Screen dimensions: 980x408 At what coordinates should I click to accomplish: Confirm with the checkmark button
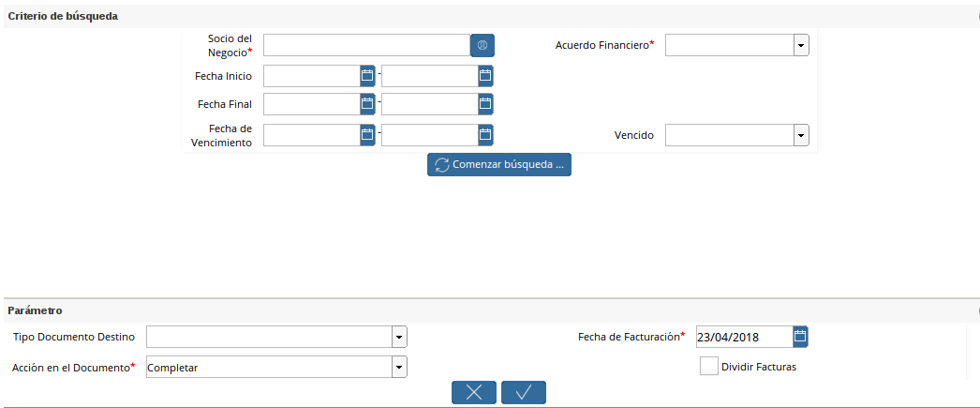[524, 392]
